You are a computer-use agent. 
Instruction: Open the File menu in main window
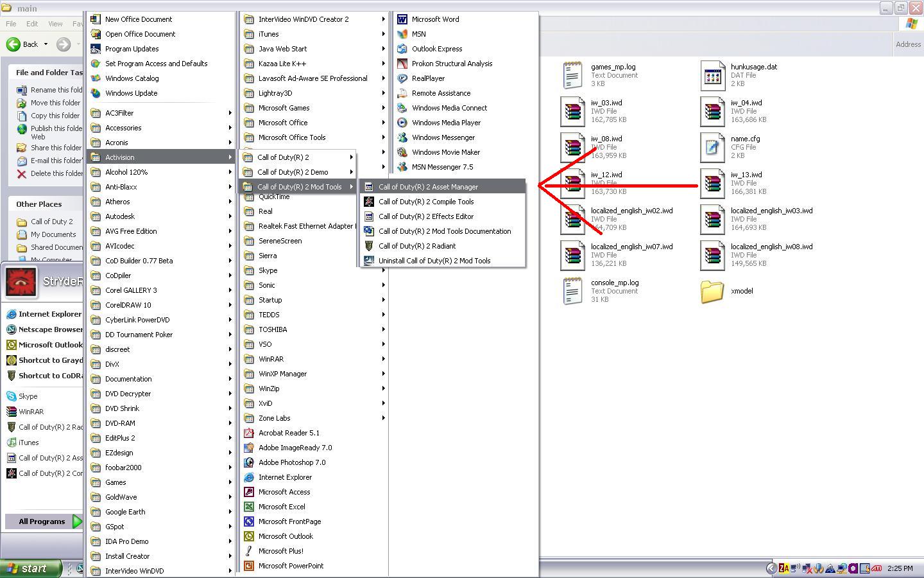click(x=11, y=24)
